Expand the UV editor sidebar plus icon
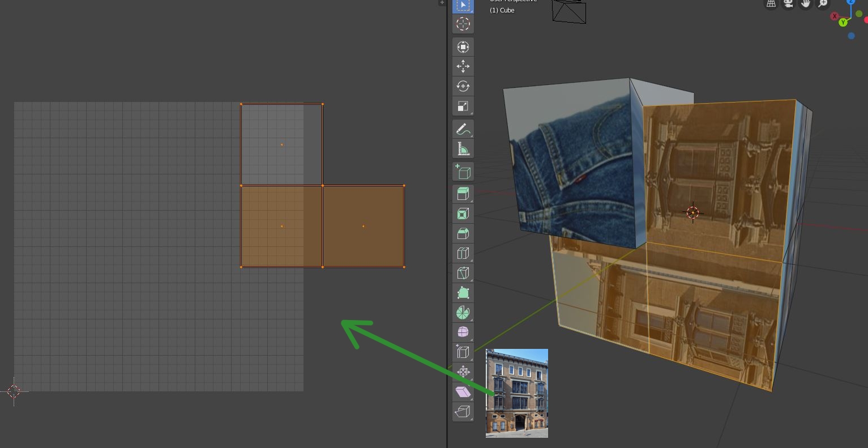The height and width of the screenshot is (448, 868). [442, 3]
